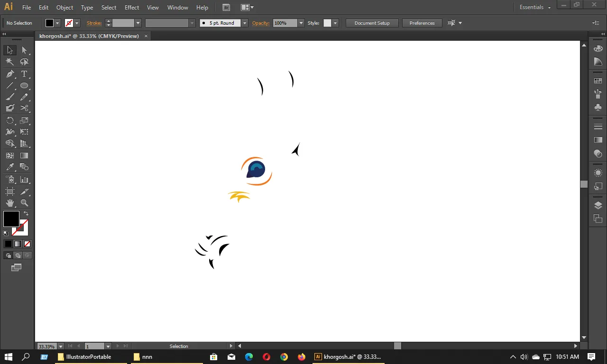Screen dimensions: 607x364
Task: Switch to Draw Inside mode
Action: point(27,255)
